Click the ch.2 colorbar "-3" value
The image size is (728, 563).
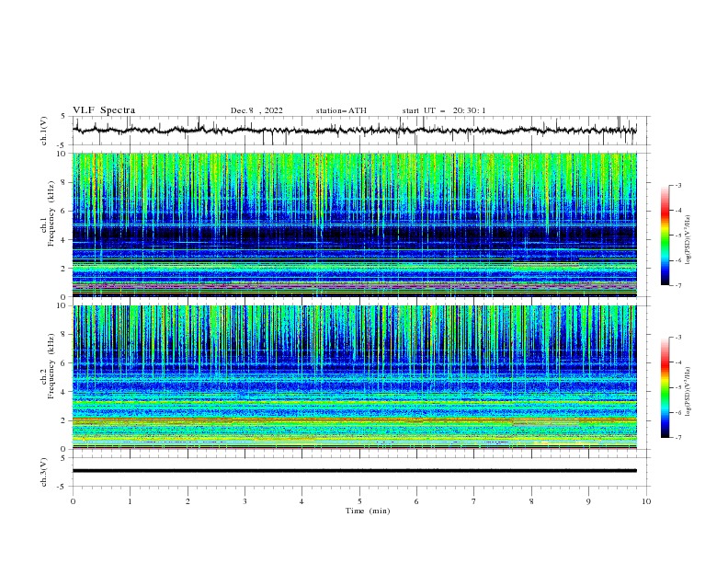pos(678,338)
